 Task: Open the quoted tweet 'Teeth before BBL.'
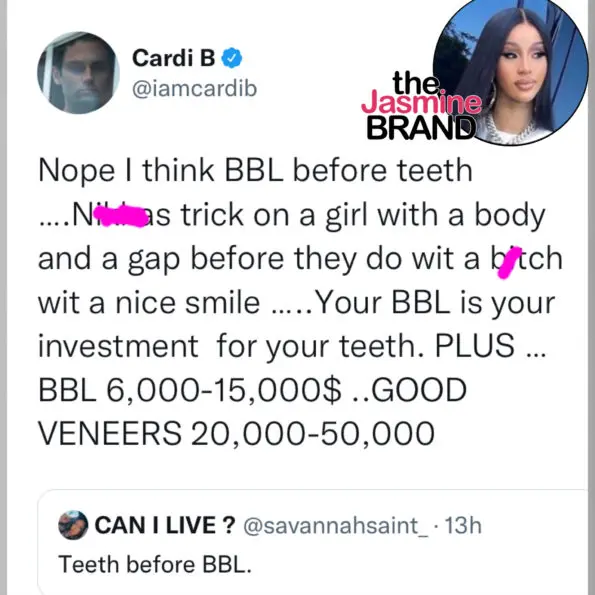pos(155,564)
